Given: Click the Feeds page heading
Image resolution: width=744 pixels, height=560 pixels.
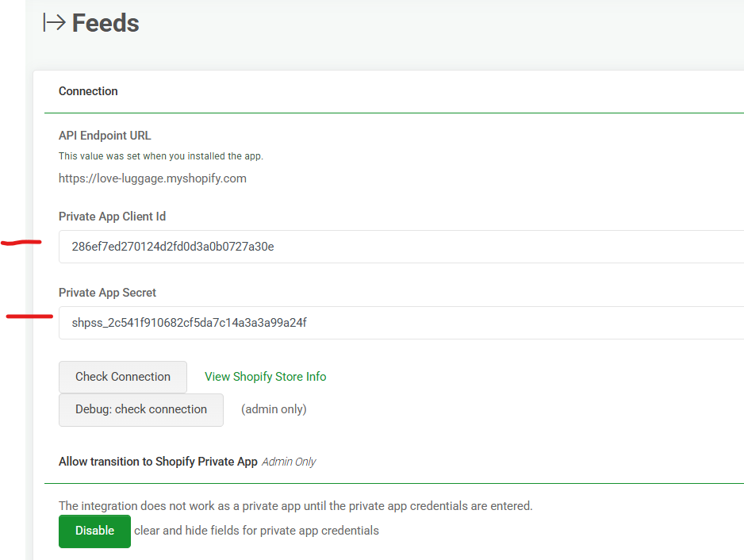Looking at the screenshot, I should tap(105, 23).
